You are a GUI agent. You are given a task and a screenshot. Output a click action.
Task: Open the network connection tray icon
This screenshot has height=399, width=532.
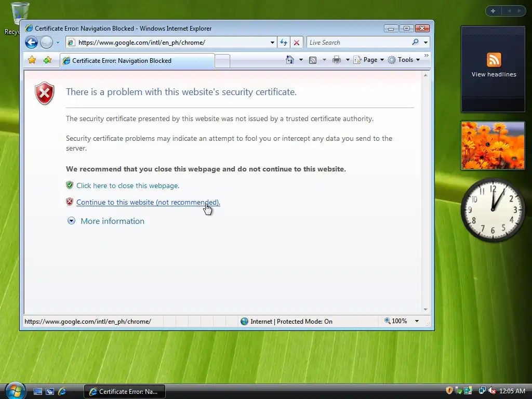click(x=482, y=391)
